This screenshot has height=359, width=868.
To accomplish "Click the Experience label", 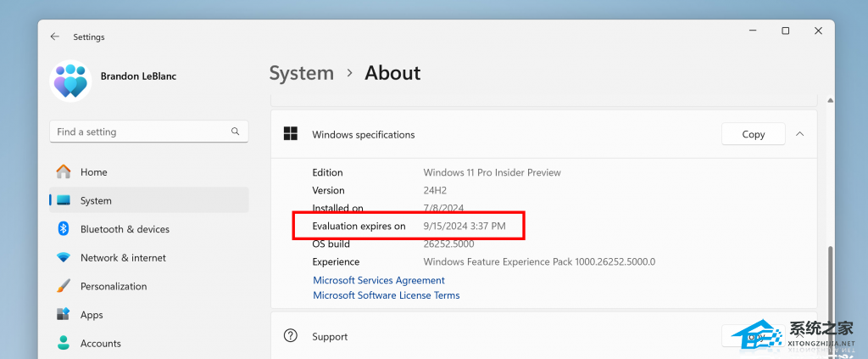I will pyautogui.click(x=336, y=261).
